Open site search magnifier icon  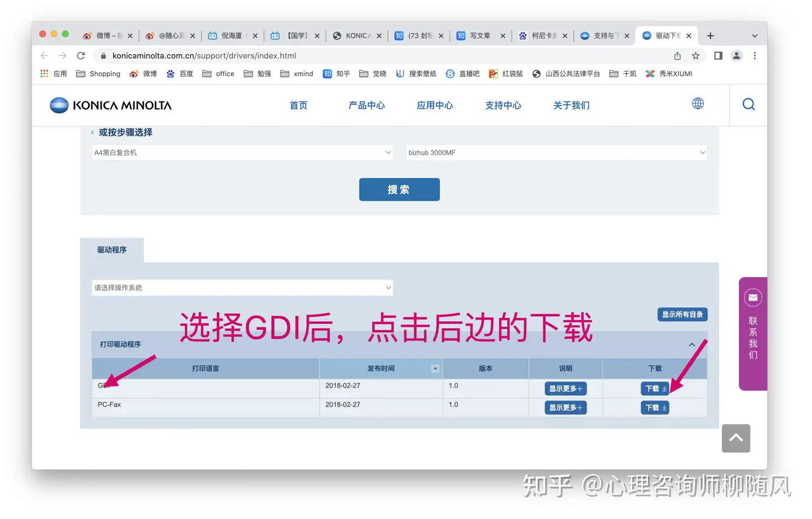(x=748, y=104)
